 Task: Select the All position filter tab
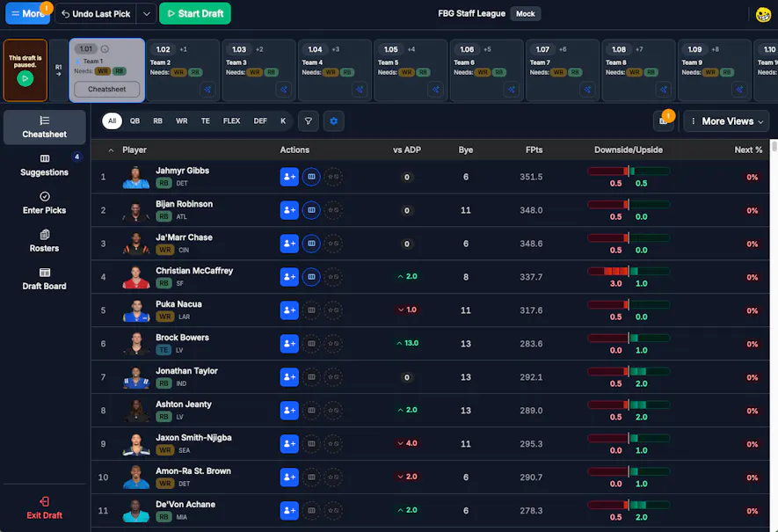pyautogui.click(x=113, y=121)
